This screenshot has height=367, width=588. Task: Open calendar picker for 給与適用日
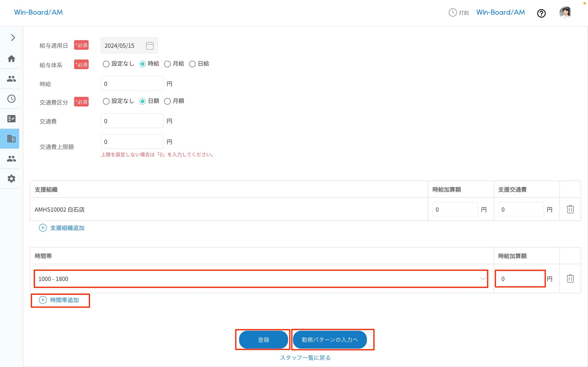pyautogui.click(x=150, y=46)
